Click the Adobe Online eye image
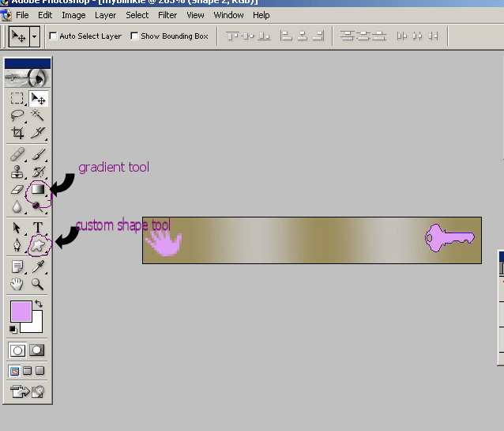This screenshot has height=431, width=504. (x=28, y=78)
